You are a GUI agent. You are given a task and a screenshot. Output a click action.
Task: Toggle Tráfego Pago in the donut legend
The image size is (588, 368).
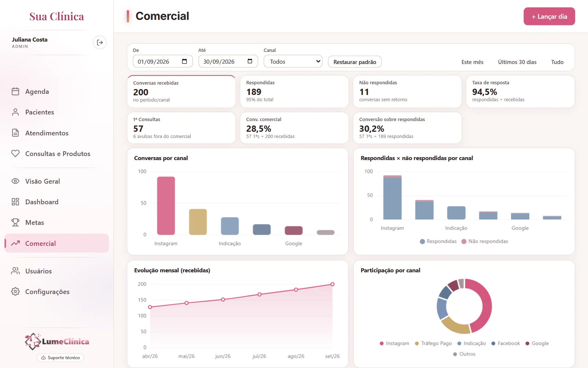coord(433,343)
